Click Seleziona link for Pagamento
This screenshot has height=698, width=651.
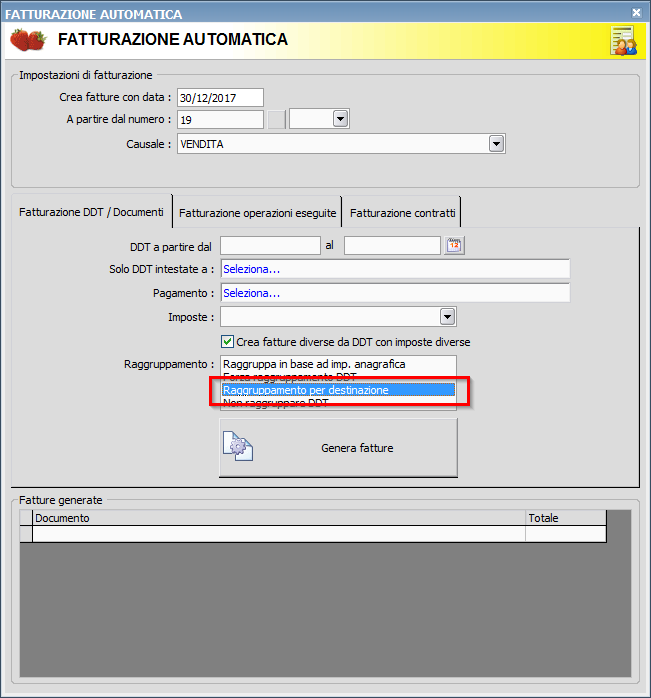coord(251,293)
